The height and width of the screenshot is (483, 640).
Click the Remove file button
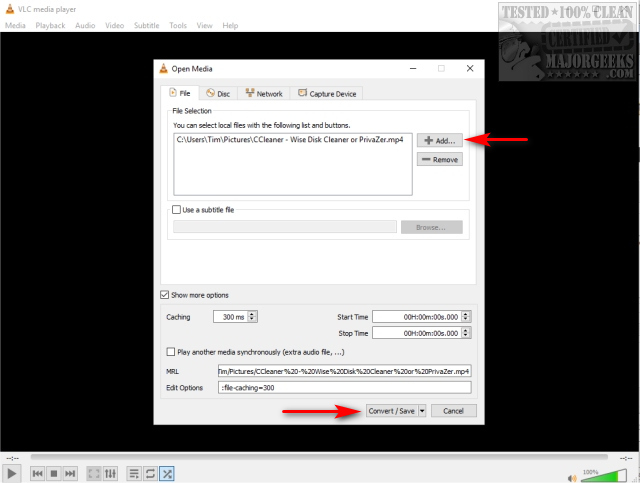tap(440, 159)
